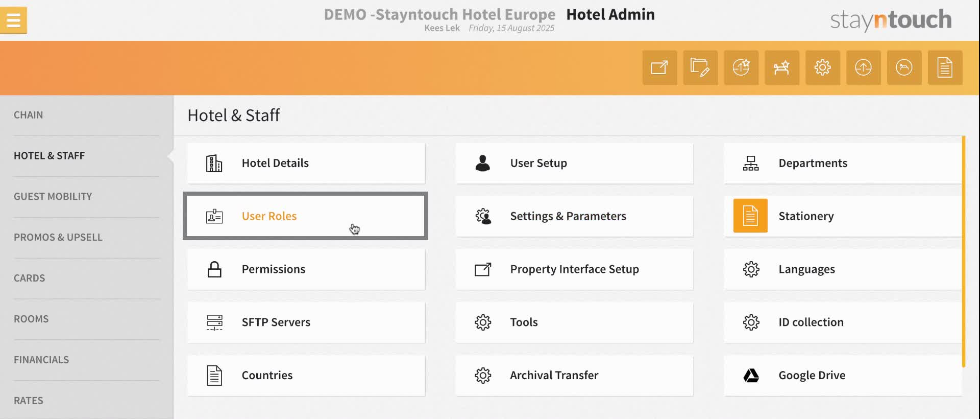Screen dimensions: 980x419
Task: Open Hotel Details label
Action: (x=275, y=163)
